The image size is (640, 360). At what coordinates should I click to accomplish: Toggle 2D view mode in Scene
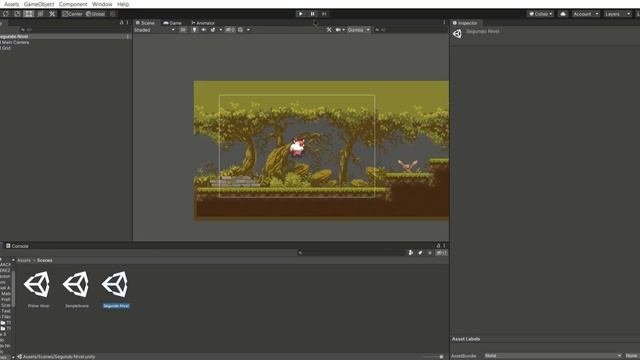coord(183,30)
